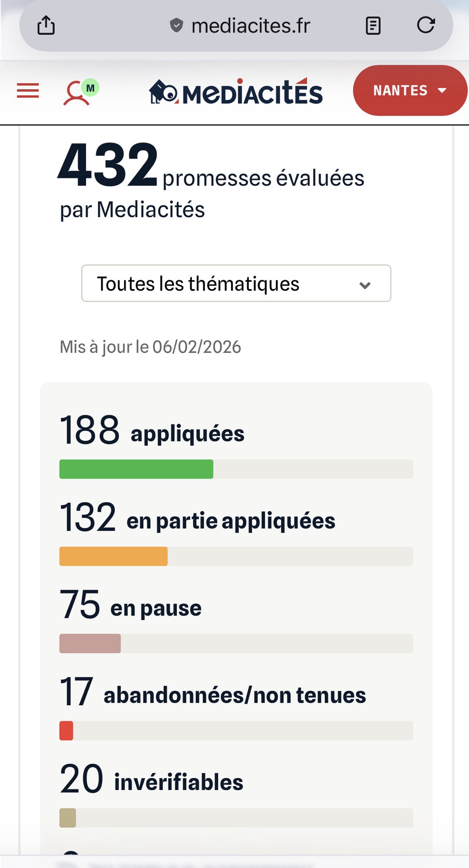Viewport: 469px width, 868px height.
Task: Open the reader view icon
Action: point(373,26)
